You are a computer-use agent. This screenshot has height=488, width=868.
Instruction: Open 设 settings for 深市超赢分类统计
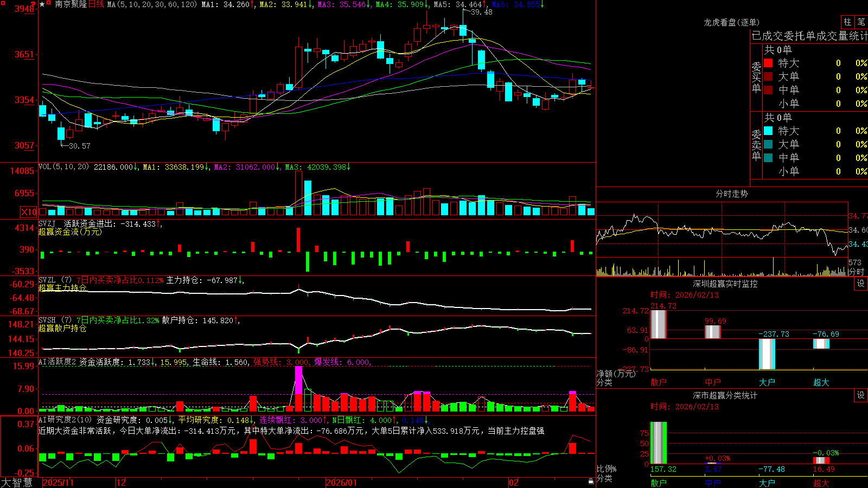point(861,395)
